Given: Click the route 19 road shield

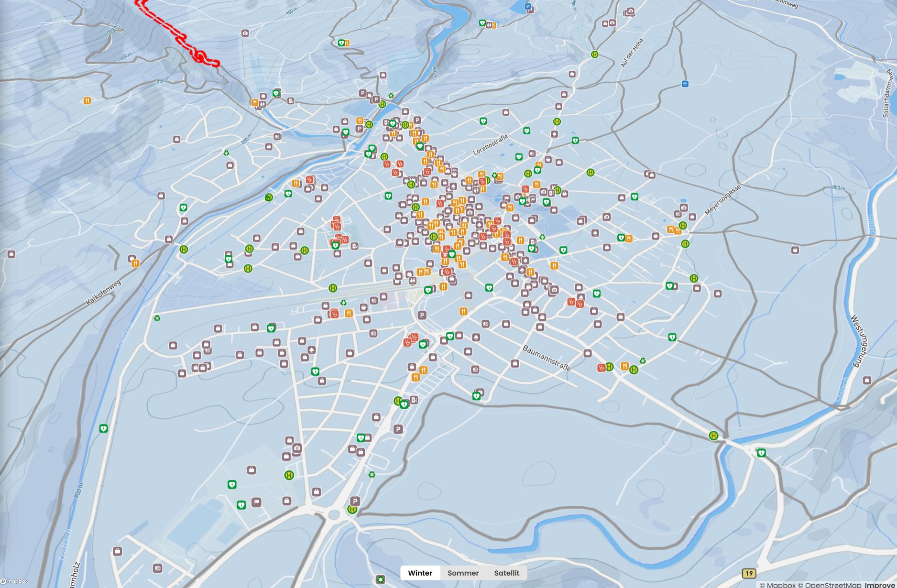Looking at the screenshot, I should tap(749, 573).
